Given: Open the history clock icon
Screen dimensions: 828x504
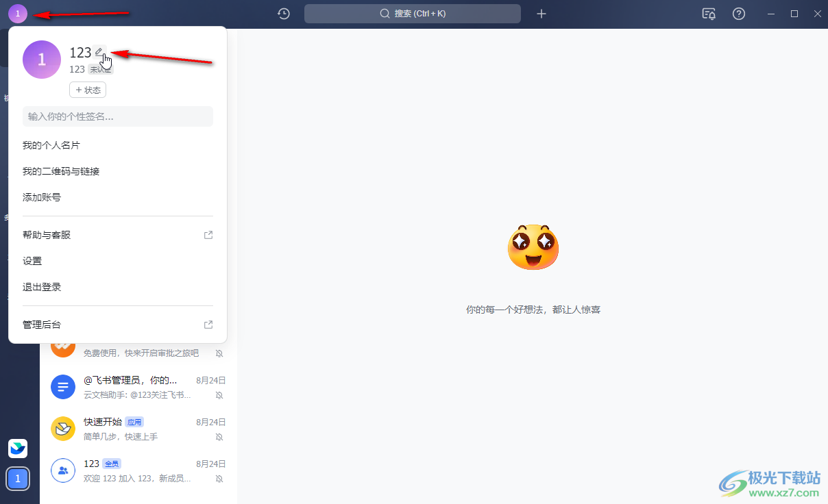Looking at the screenshot, I should [x=284, y=14].
